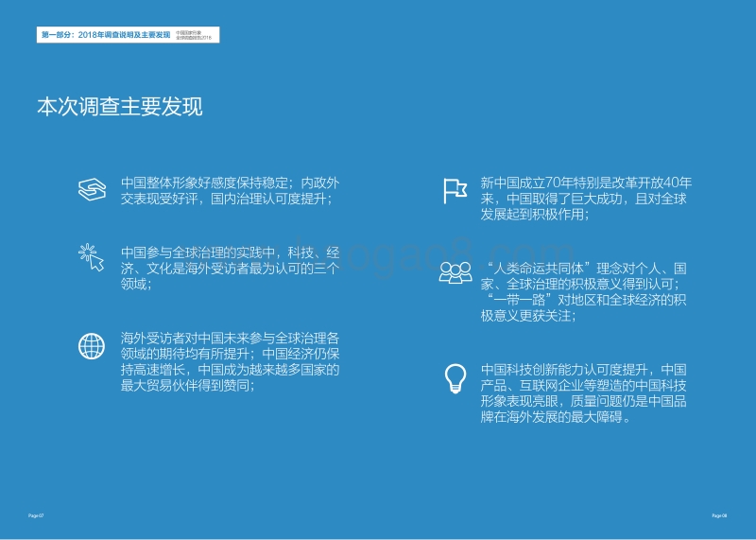
Task: Click the Page 07 footer label
Action: [x=36, y=515]
